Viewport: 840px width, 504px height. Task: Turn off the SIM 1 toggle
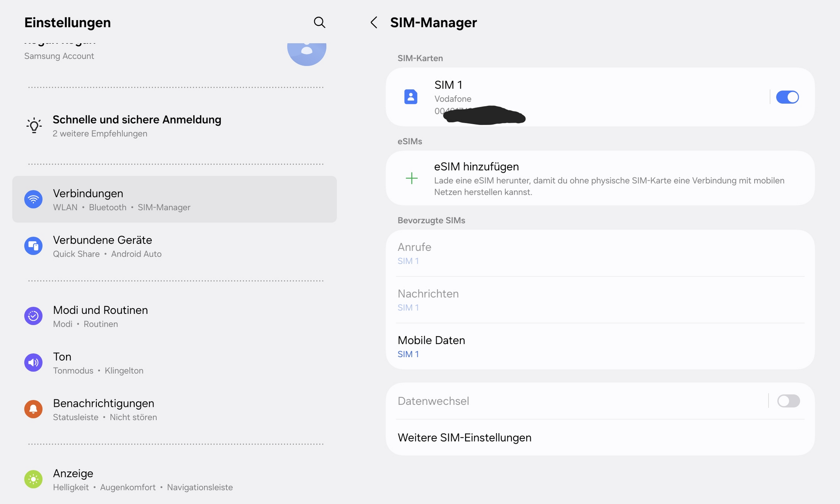point(787,97)
